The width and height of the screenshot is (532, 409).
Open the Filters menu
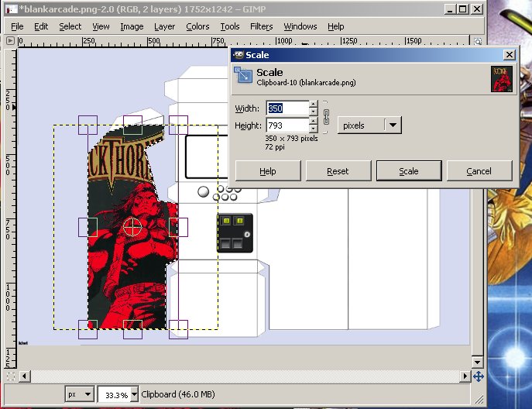[x=261, y=26]
